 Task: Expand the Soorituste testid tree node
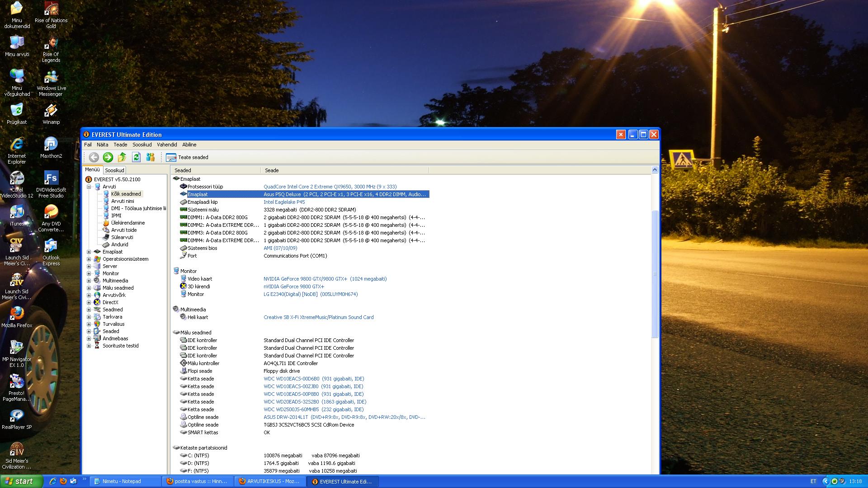(x=89, y=346)
